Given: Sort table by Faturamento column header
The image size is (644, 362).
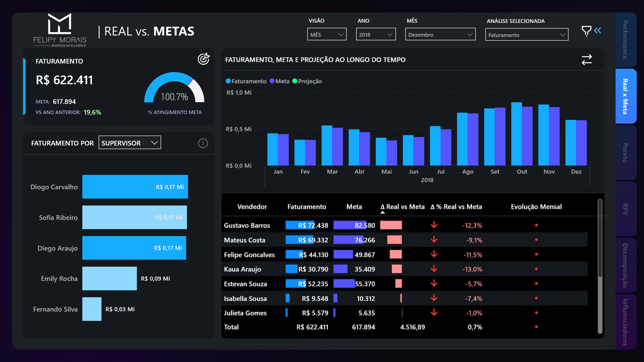Looking at the screenshot, I should [x=306, y=207].
